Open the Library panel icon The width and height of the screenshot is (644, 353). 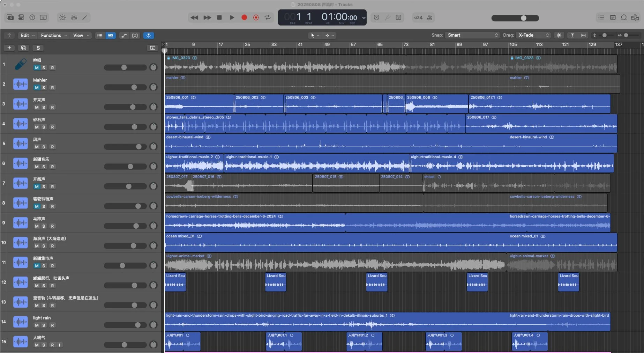coord(10,17)
